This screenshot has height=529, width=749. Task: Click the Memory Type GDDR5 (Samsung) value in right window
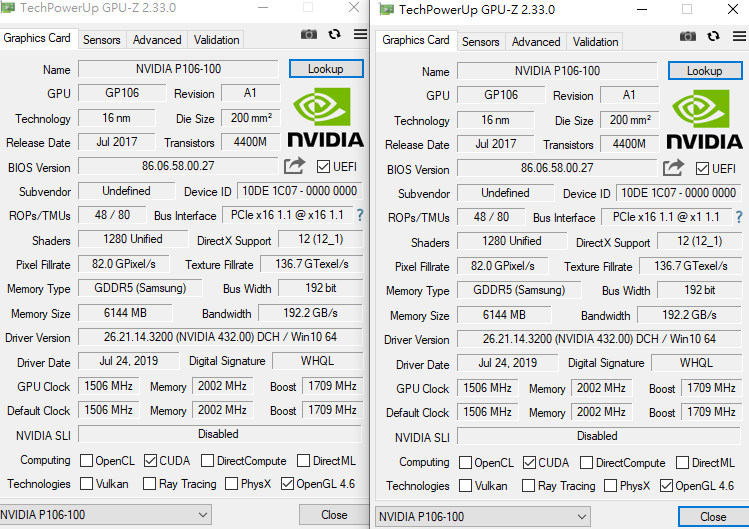tap(519, 290)
